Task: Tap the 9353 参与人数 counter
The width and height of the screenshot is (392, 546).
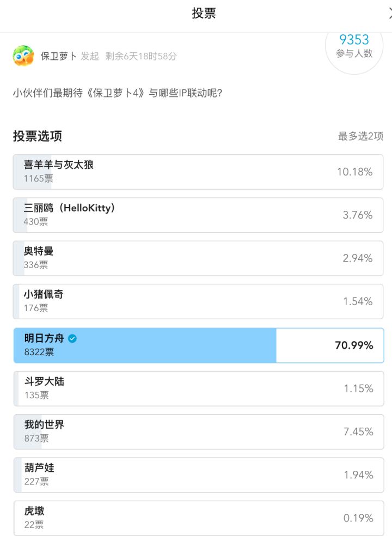Action: pos(354,46)
